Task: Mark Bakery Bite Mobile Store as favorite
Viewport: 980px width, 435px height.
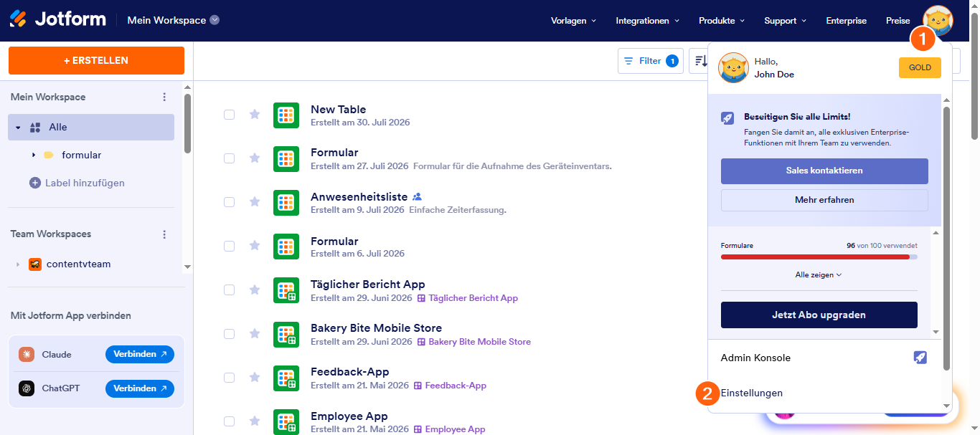Action: pos(254,333)
